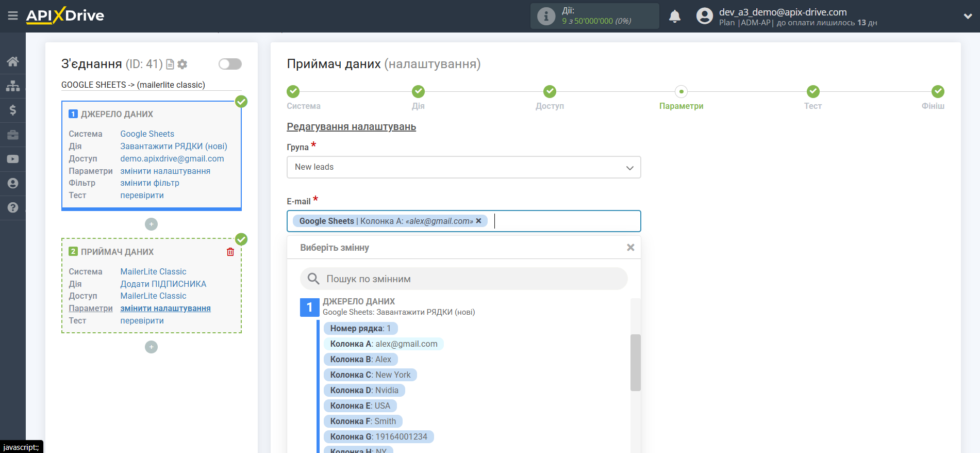Image resolution: width=980 pixels, height=453 pixels.
Task: Go to the Система step
Action: point(293,92)
